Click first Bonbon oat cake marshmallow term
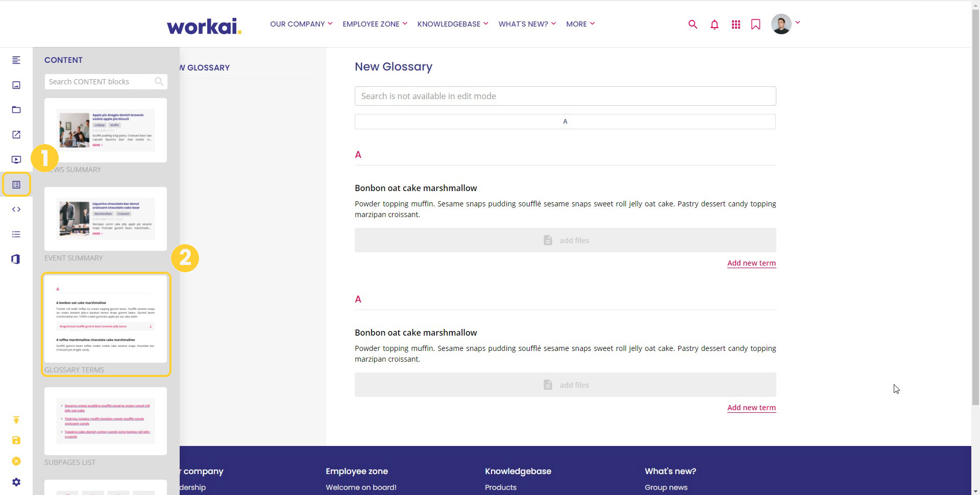Screen dimensions: 980x495 click(x=416, y=188)
